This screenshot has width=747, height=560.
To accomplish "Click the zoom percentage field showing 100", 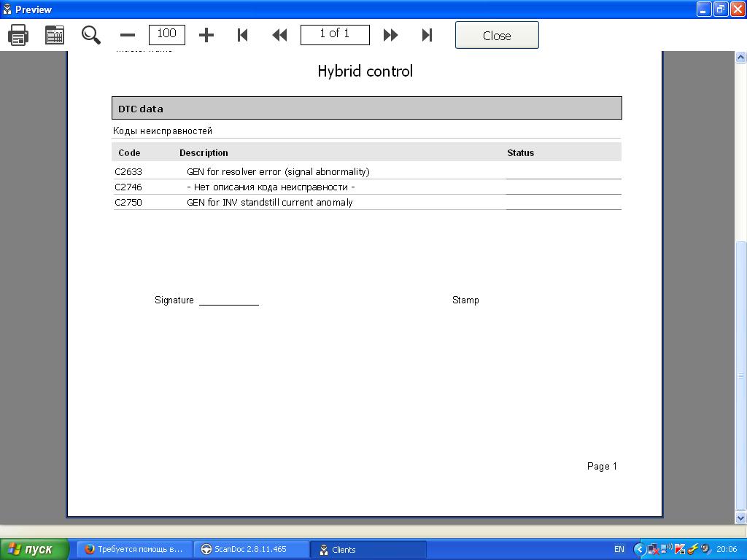I will [x=167, y=35].
